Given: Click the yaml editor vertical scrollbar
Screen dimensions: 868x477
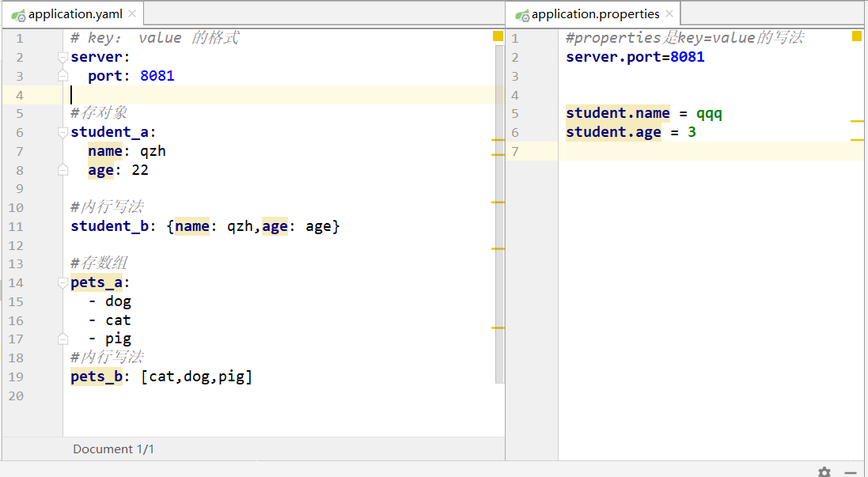Looking at the screenshot, I should (499, 214).
